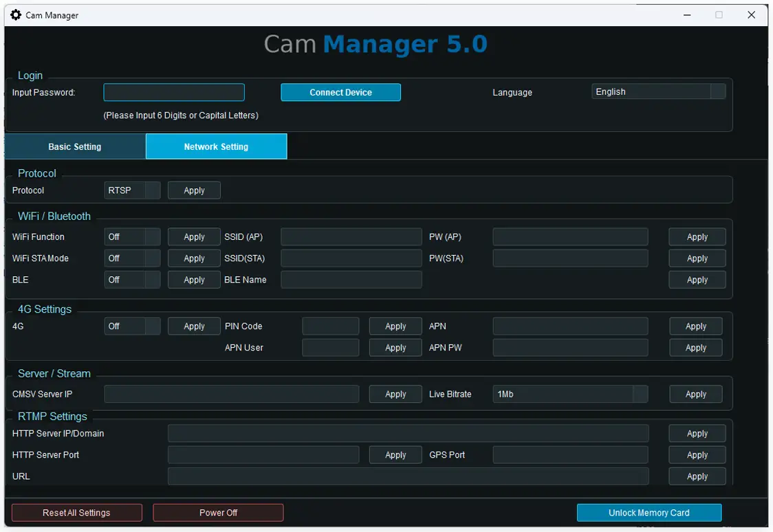This screenshot has height=532, width=773.
Task: Click the APN User input field
Action: (330, 348)
